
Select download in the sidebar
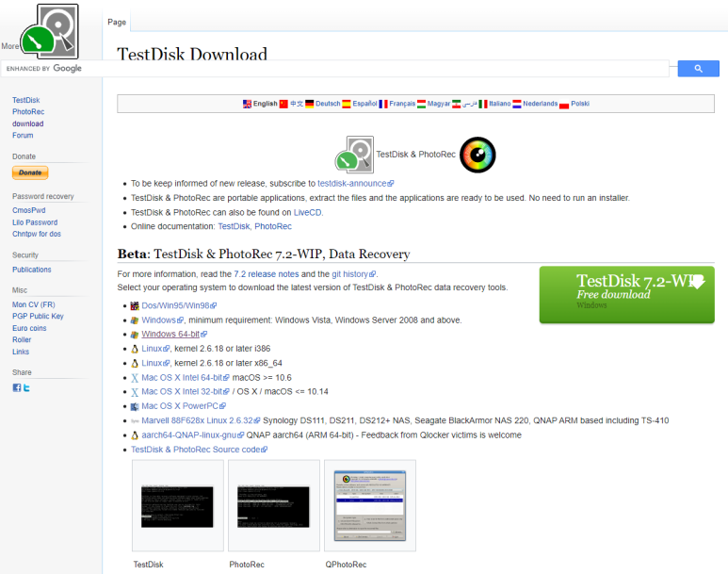[28, 123]
